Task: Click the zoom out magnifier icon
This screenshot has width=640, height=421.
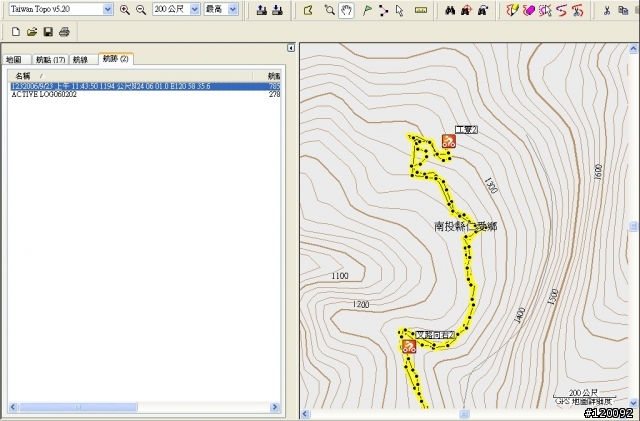Action: click(x=140, y=10)
